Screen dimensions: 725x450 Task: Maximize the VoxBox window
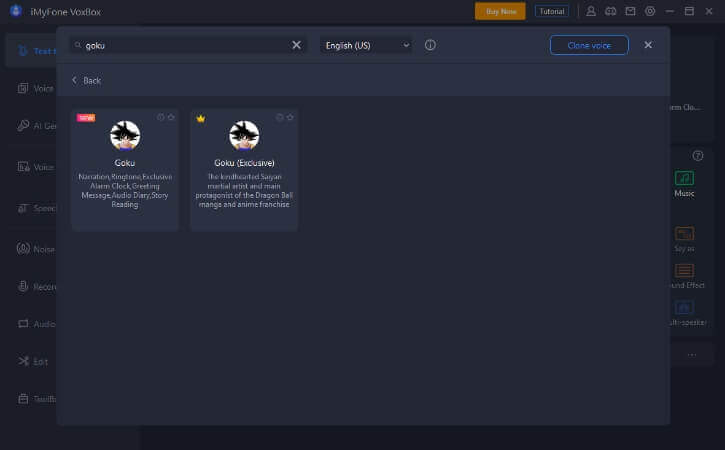coord(689,11)
